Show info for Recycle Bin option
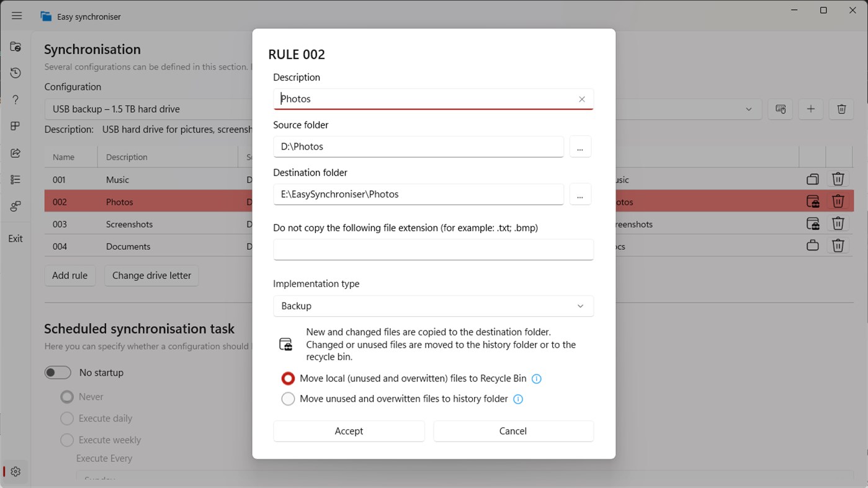Screen dimensions: 868x488 coord(537,379)
